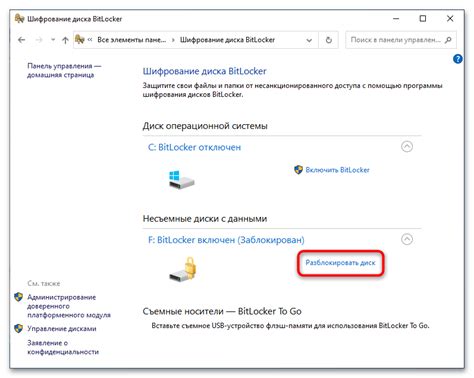This screenshot has height=378, width=474.
Task: Click the magnifier search icon
Action: coord(448,40)
